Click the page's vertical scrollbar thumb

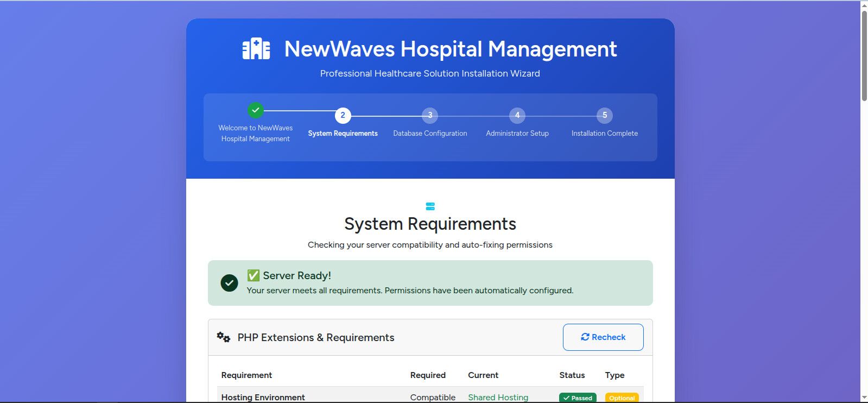[x=864, y=54]
